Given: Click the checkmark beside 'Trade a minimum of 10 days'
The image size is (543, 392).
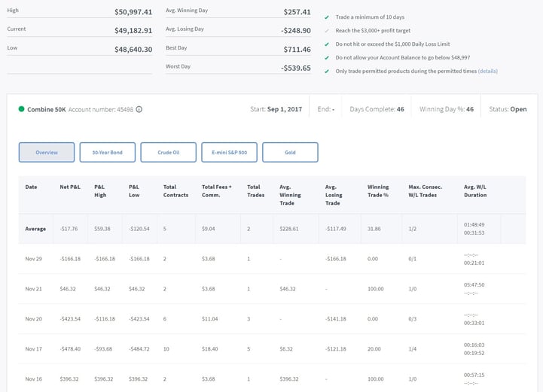Looking at the screenshot, I should [326, 17].
